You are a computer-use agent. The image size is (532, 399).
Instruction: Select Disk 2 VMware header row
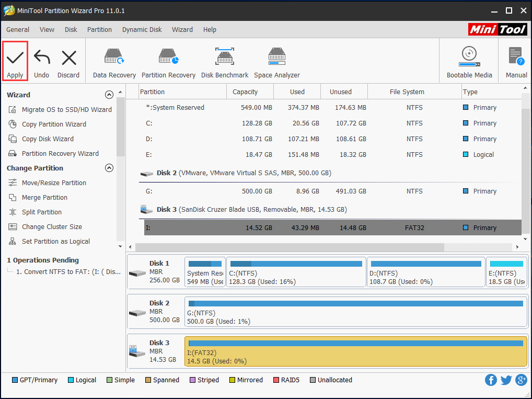[x=330, y=173]
